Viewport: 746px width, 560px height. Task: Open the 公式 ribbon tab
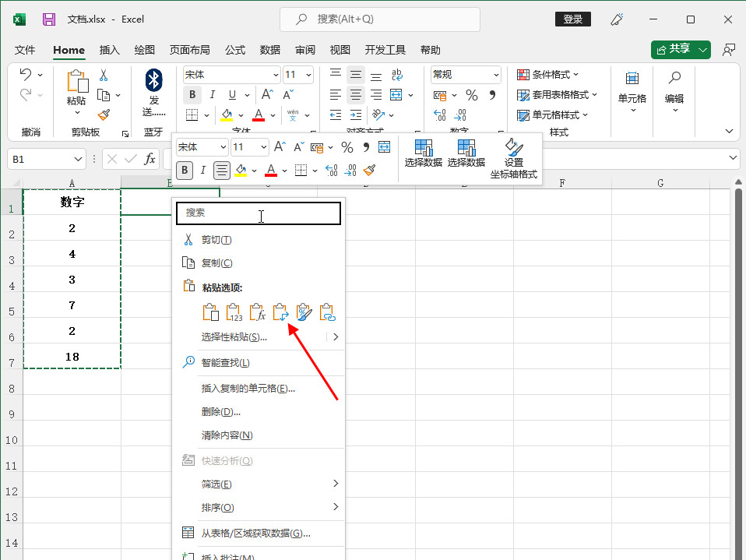235,50
